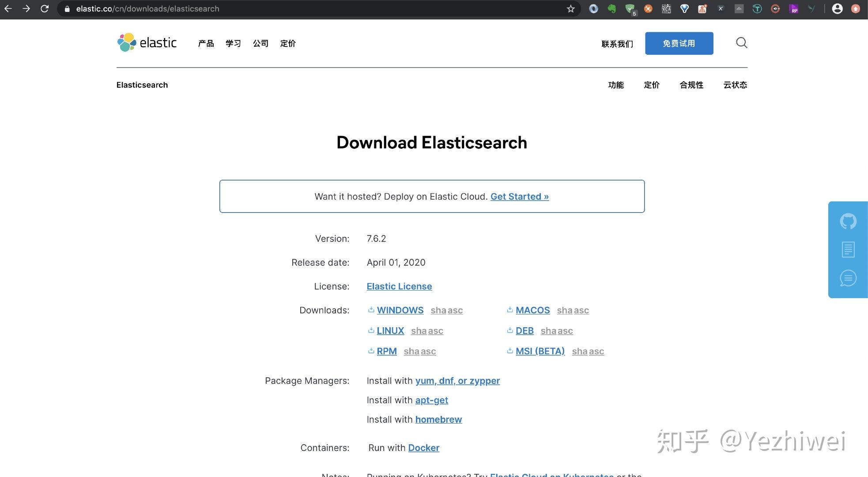Switch to the 云状态 tab
The width and height of the screenshot is (868, 477).
click(x=735, y=85)
